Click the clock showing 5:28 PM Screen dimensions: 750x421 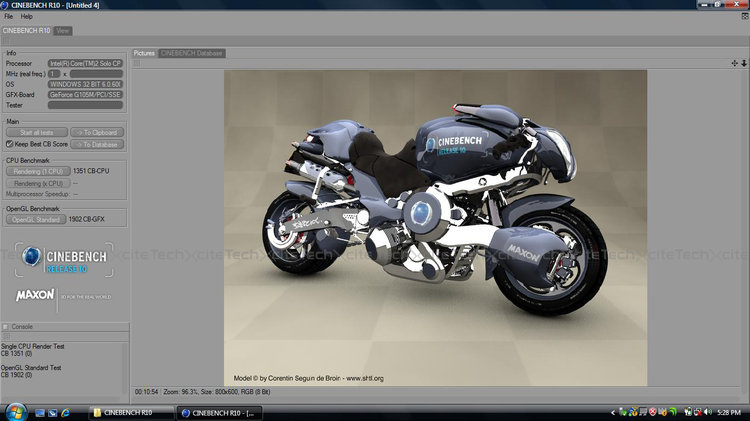729,412
